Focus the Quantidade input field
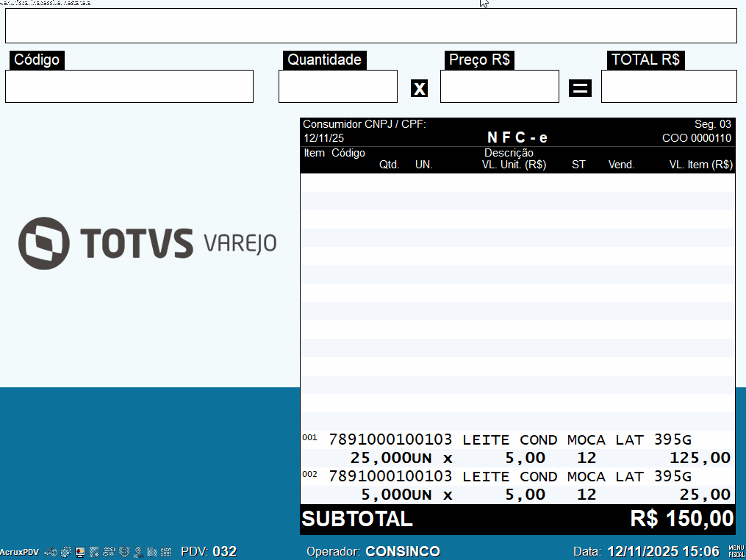Screen dimensions: 746x560 tap(338, 86)
